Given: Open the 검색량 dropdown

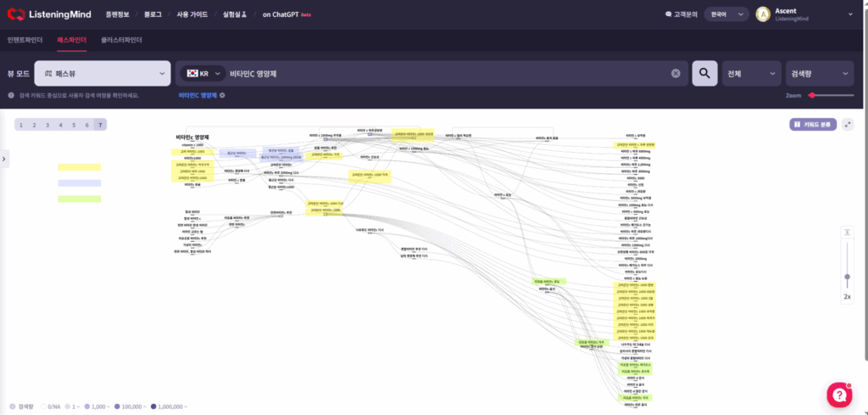Looking at the screenshot, I should 819,74.
